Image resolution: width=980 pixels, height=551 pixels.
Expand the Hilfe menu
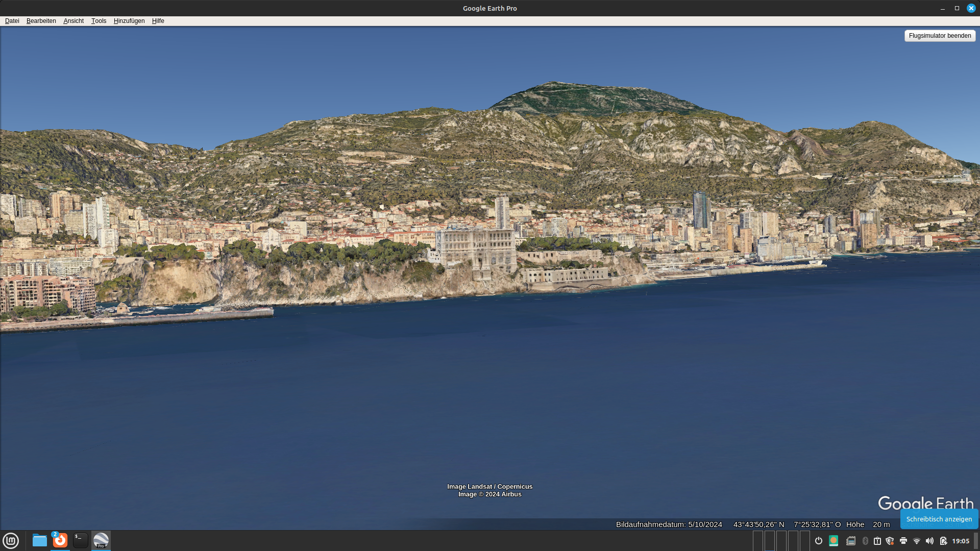coord(158,21)
